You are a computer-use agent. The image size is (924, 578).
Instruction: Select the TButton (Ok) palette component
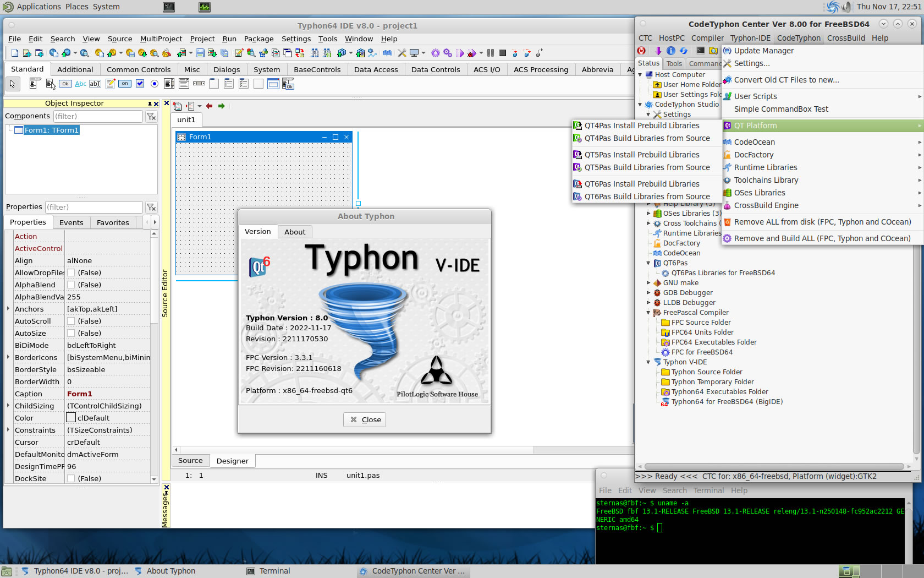coord(65,84)
